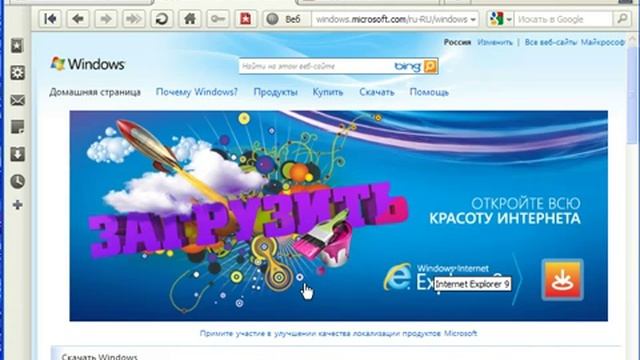
Task: Click the Windows logo on the page
Action: (88, 64)
